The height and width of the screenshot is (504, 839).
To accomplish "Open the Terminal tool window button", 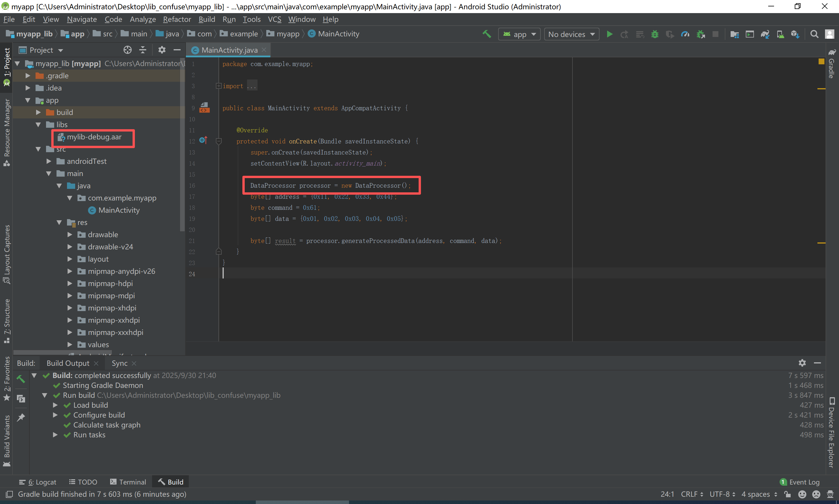I will (128, 482).
